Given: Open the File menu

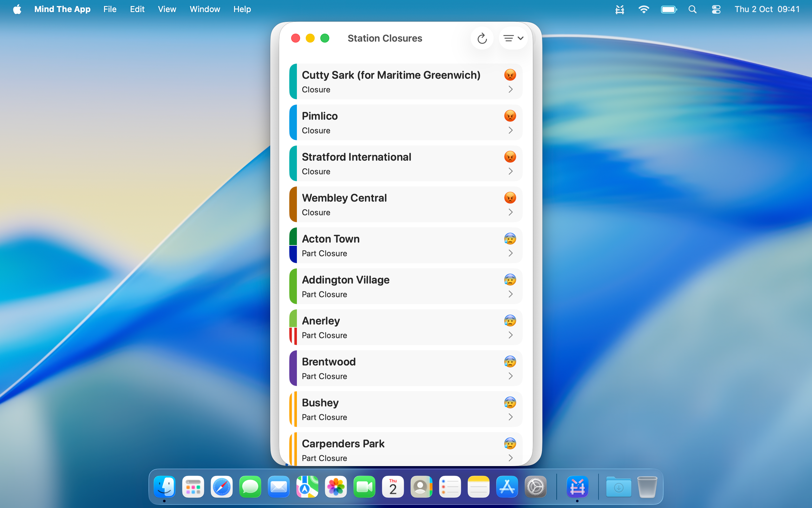Looking at the screenshot, I should click(110, 9).
